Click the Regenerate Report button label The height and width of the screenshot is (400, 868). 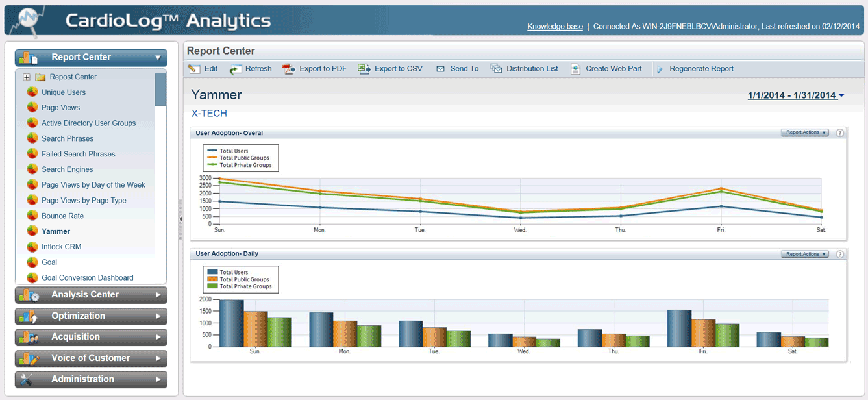[702, 69]
